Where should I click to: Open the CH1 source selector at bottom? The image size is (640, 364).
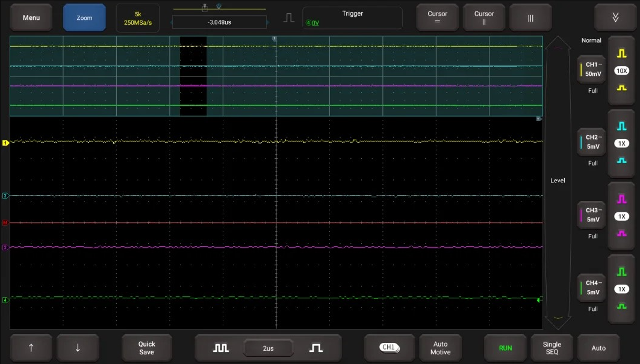[x=390, y=348]
